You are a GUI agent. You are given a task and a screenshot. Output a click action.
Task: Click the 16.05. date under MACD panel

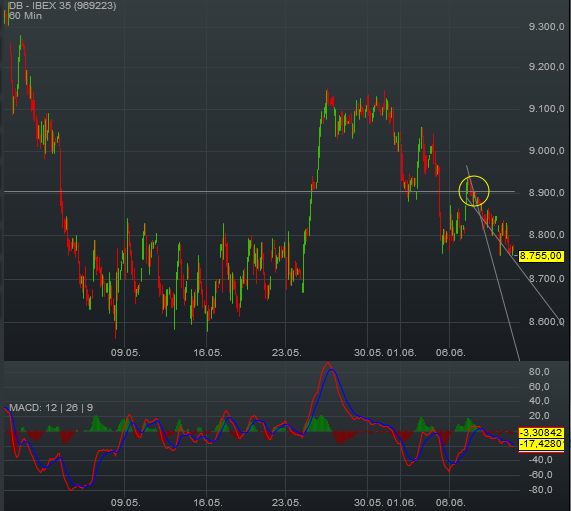point(208,503)
